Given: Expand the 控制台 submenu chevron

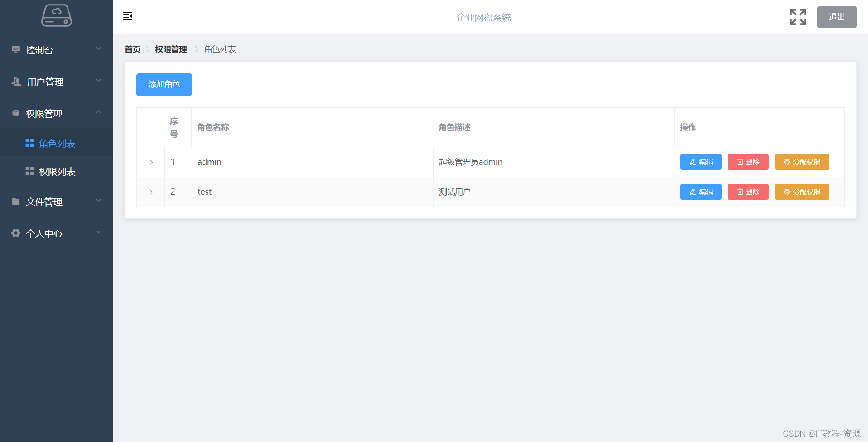Looking at the screenshot, I should (x=99, y=48).
